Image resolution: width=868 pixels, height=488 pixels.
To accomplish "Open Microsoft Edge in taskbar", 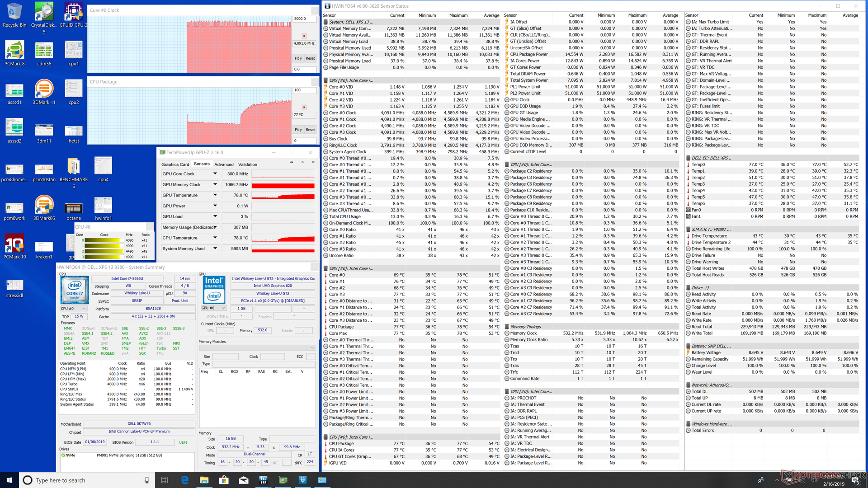I will click(184, 480).
